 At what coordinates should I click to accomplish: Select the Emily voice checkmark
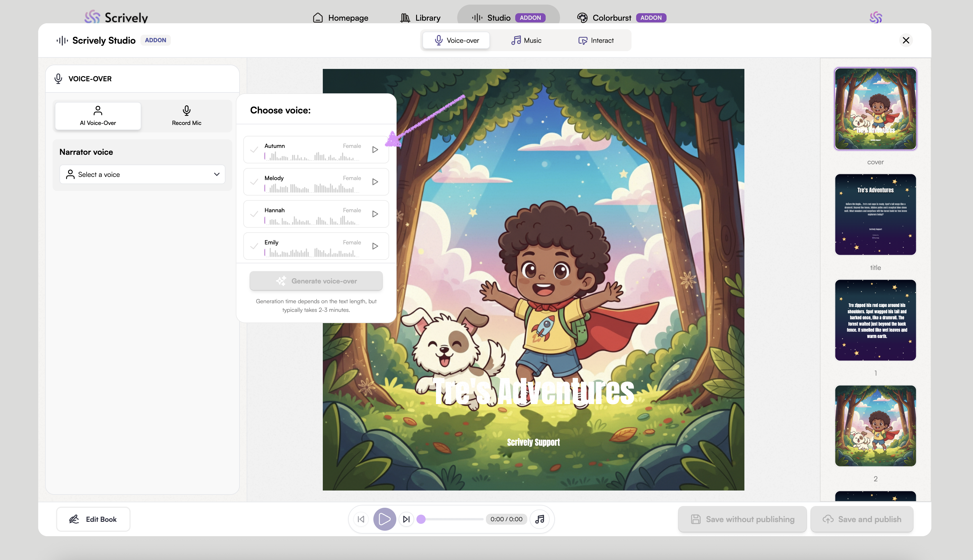coord(254,246)
